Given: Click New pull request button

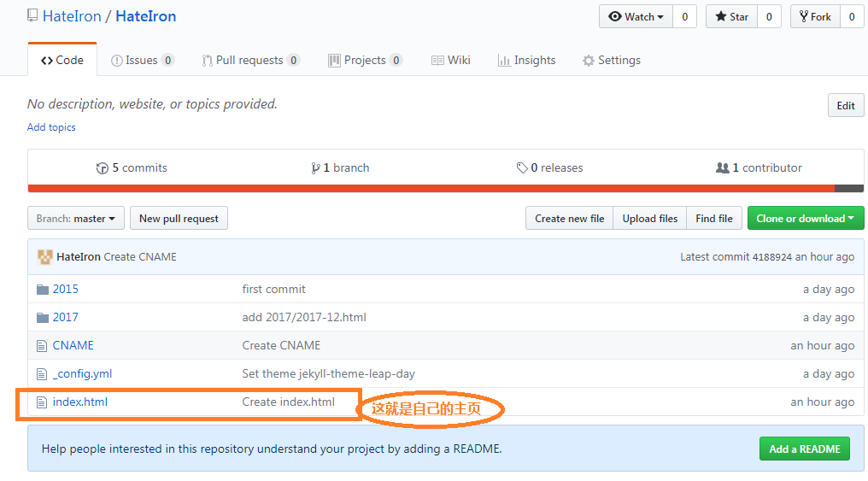Looking at the screenshot, I should [179, 219].
